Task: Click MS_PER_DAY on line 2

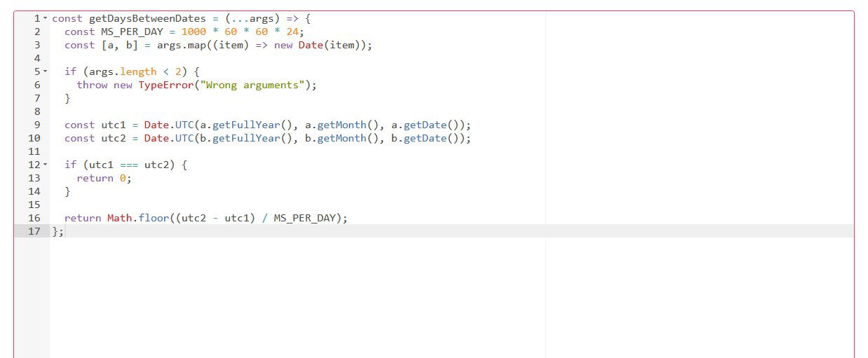Action: [x=132, y=32]
